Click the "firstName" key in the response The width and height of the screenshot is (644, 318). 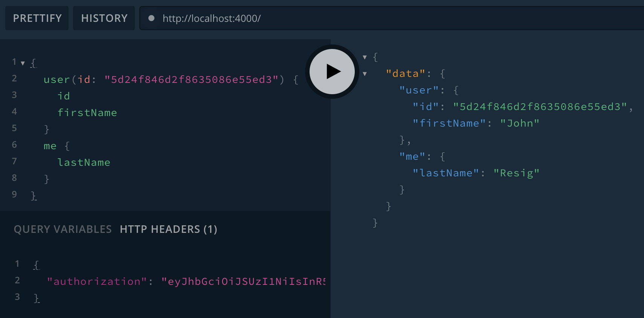click(x=449, y=123)
